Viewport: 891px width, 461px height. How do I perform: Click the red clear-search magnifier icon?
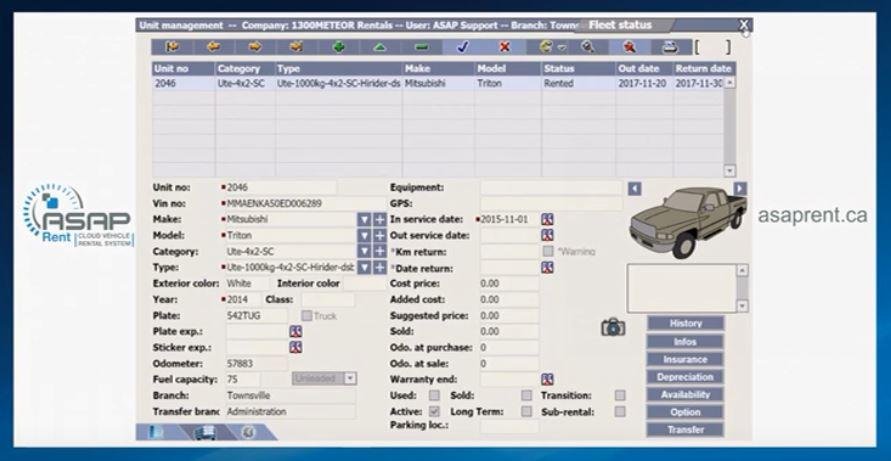629,47
